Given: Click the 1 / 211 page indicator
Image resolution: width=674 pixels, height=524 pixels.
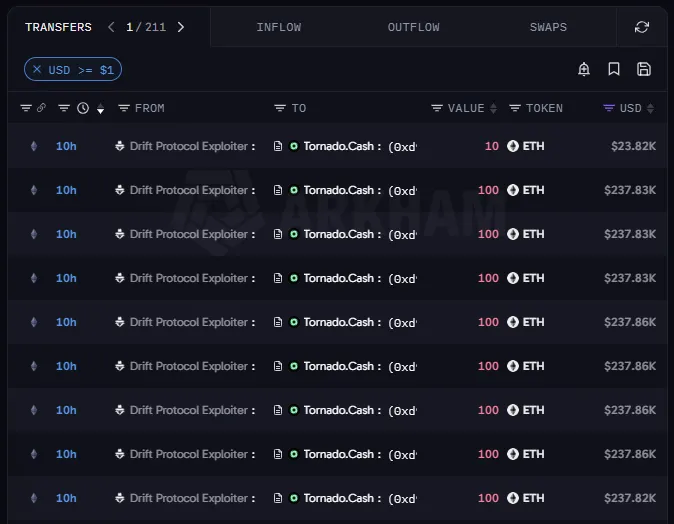Looking at the screenshot, I should pyautogui.click(x=146, y=27).
